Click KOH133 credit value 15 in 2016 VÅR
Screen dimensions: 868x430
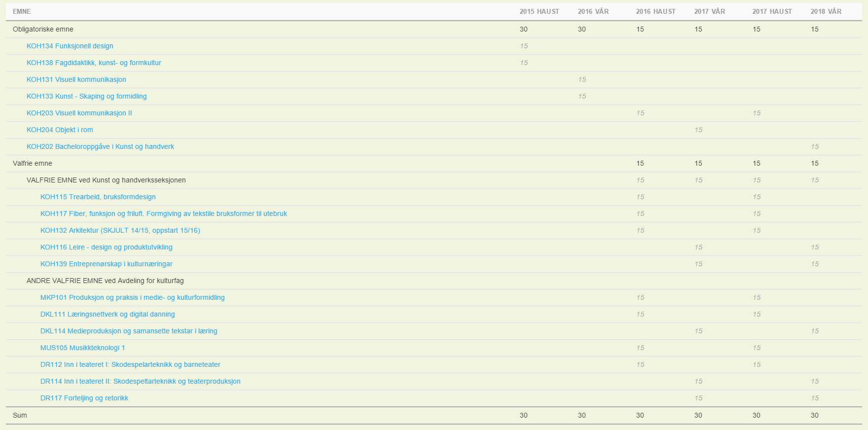[x=582, y=96]
